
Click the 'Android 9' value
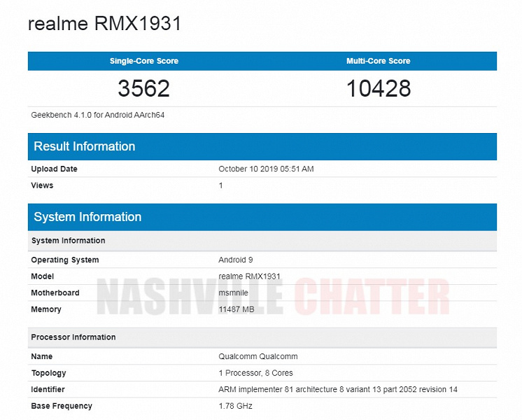[x=236, y=260]
